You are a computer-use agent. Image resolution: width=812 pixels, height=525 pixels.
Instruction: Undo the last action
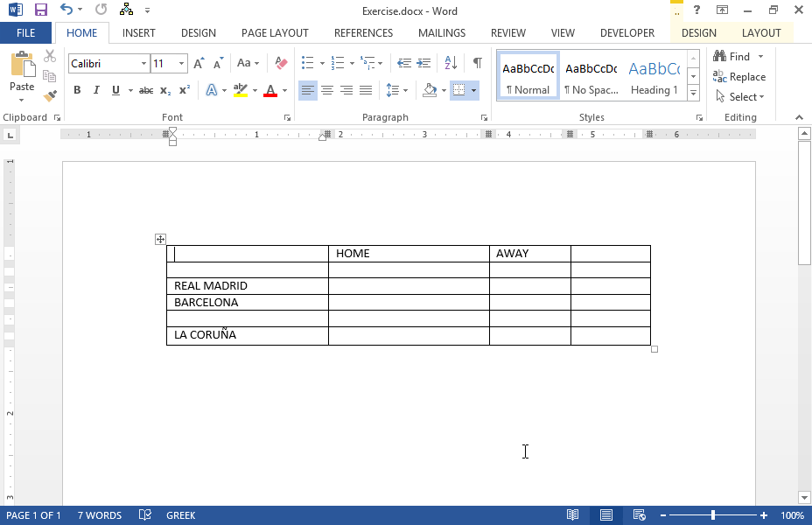coord(66,10)
